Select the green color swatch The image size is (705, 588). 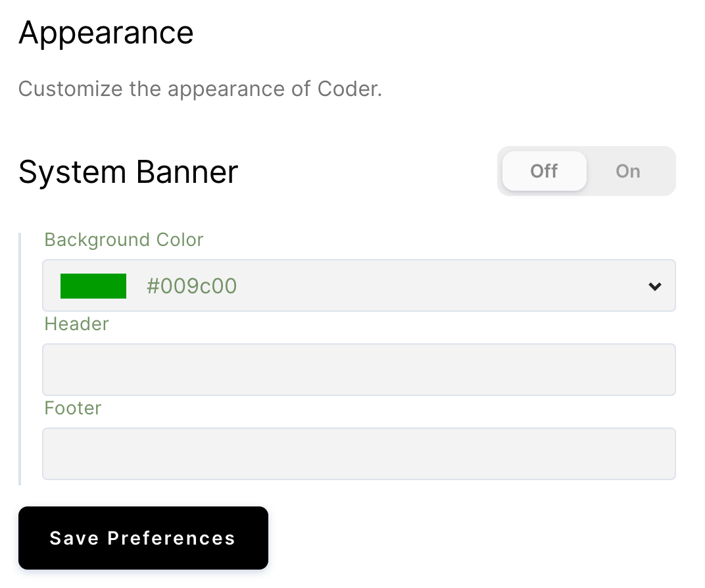tap(93, 286)
